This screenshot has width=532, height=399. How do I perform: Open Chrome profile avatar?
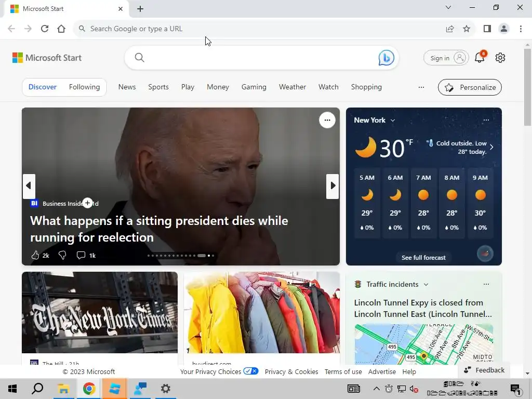pos(504,29)
